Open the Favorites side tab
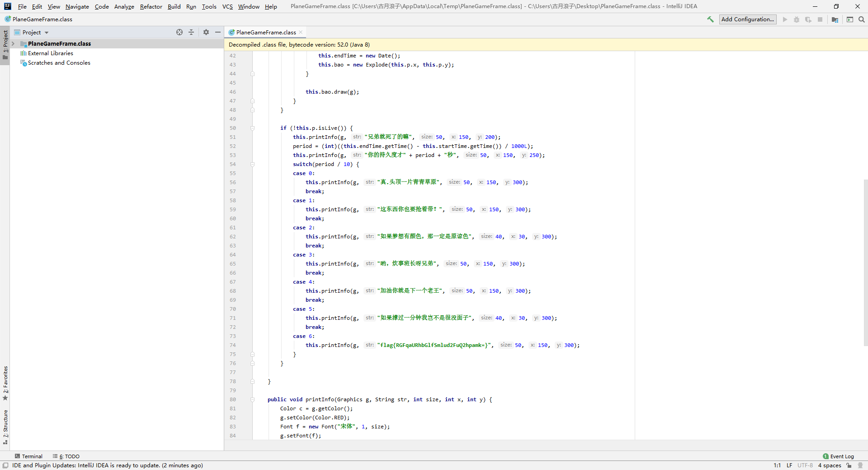Viewport: 868px width, 470px height. point(5,383)
